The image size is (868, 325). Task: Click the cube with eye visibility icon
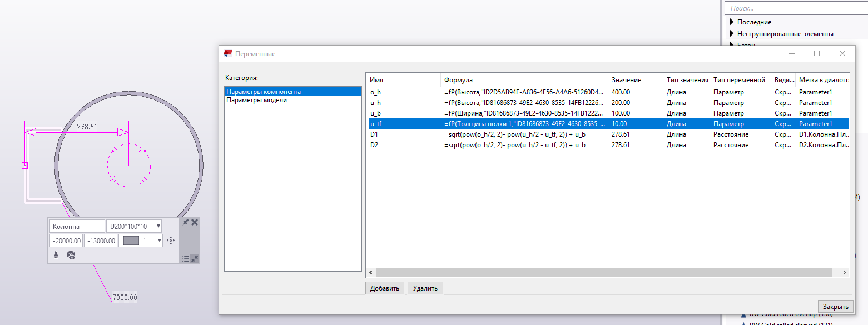coord(71,255)
